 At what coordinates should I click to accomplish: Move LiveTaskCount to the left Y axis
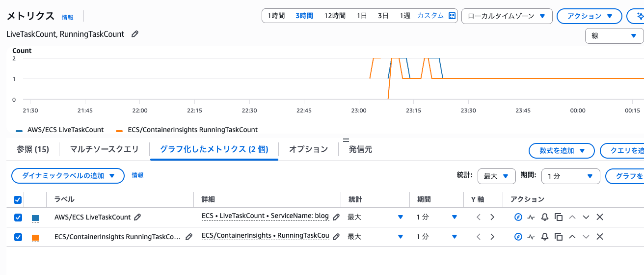[479, 217]
